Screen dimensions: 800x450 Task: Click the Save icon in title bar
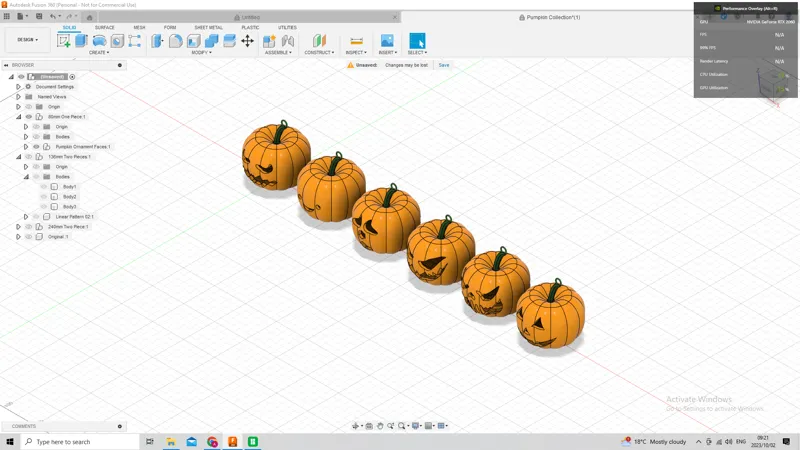(39, 16)
